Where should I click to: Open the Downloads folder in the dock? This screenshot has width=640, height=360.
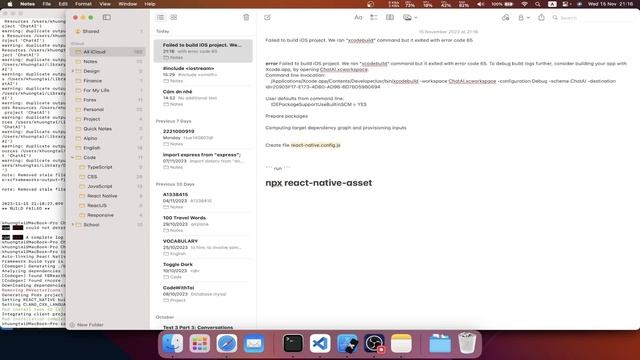pos(440,343)
